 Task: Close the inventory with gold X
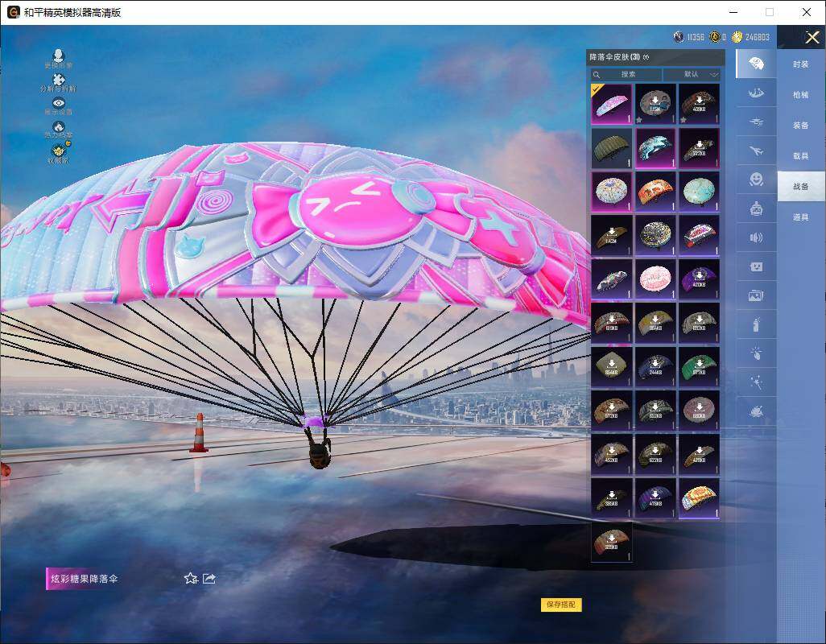tap(812, 37)
